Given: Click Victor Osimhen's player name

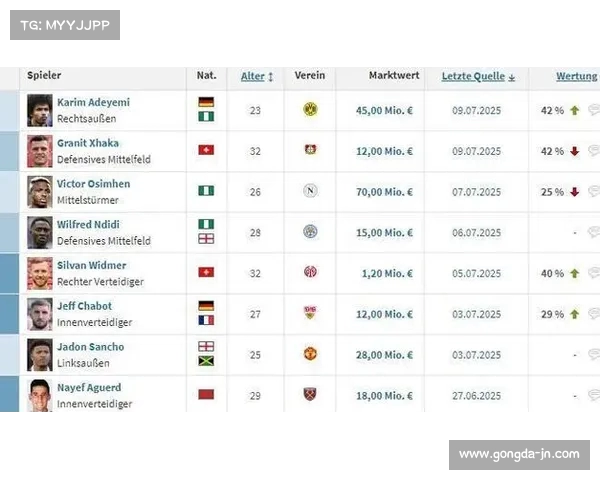Looking at the screenshot, I should point(94,184).
